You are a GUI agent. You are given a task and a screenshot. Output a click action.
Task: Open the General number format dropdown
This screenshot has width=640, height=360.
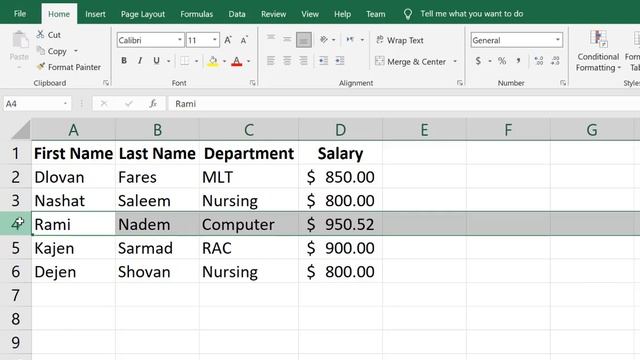[x=557, y=40]
